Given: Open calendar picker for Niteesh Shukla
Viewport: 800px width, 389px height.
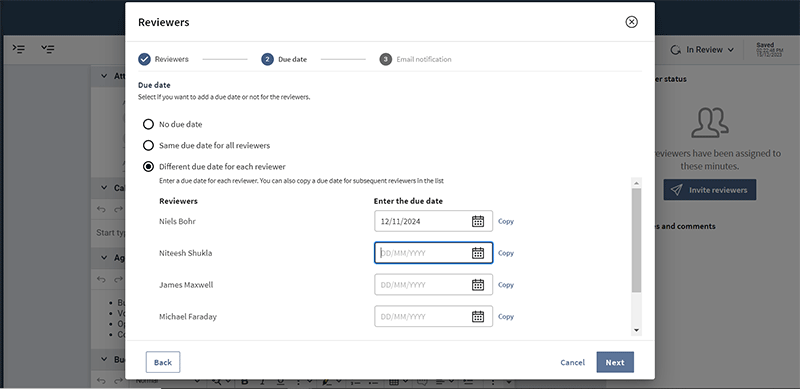Looking at the screenshot, I should [478, 253].
